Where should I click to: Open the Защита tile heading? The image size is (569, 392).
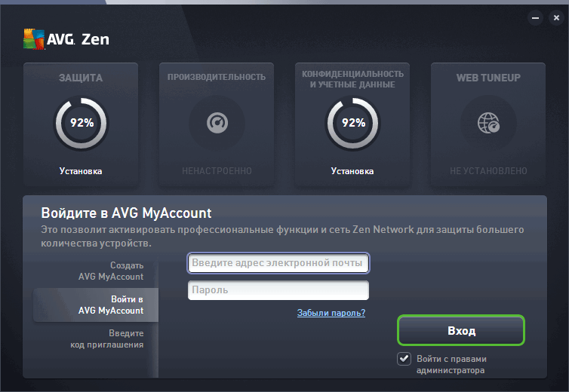coord(81,78)
